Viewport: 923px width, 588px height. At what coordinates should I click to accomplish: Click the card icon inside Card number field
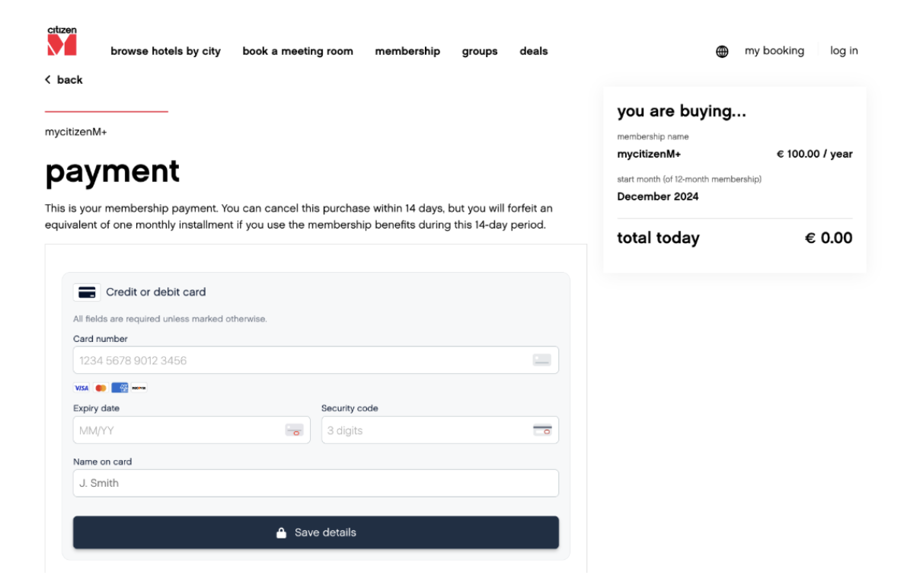click(x=541, y=360)
